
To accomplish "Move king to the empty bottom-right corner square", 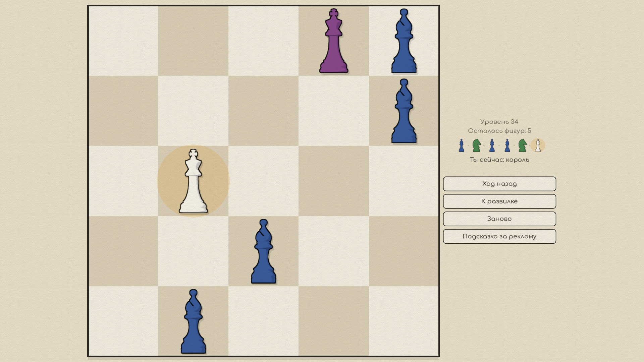I will coord(404,321).
